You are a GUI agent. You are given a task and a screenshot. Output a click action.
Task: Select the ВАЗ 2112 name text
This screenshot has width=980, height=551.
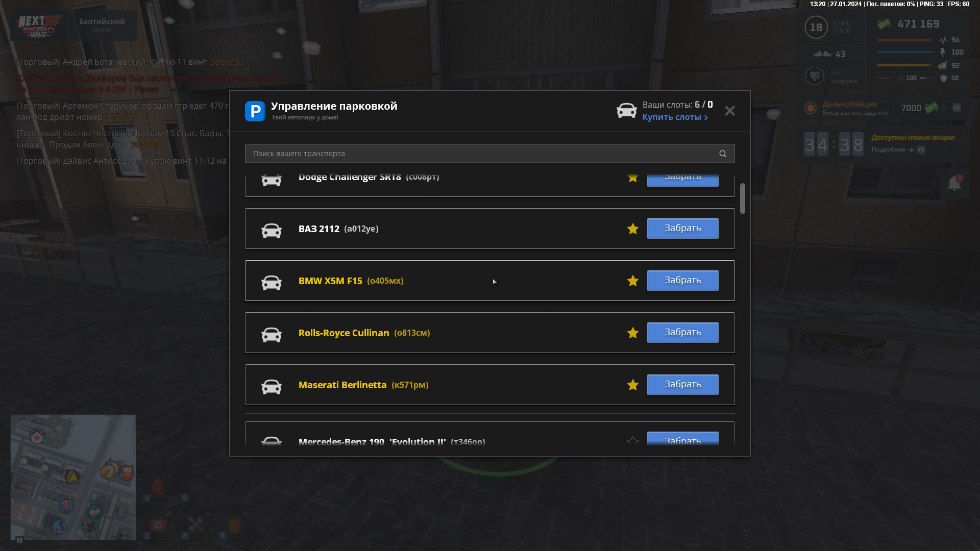(x=319, y=229)
